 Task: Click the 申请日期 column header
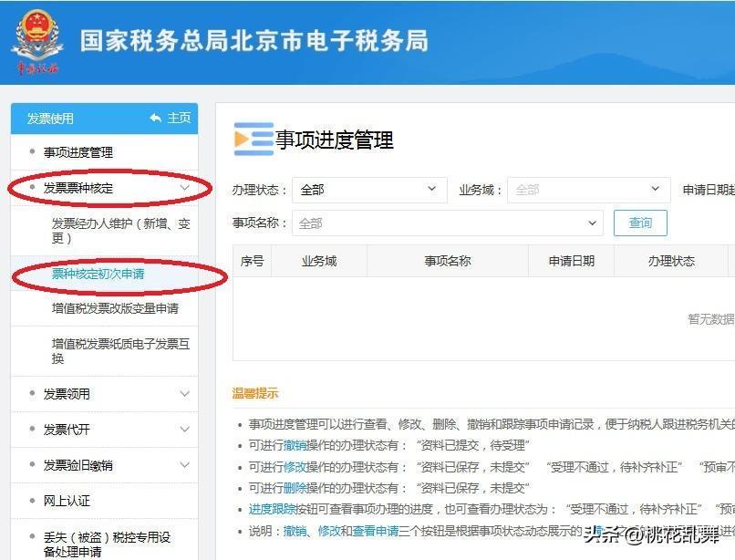click(x=571, y=261)
